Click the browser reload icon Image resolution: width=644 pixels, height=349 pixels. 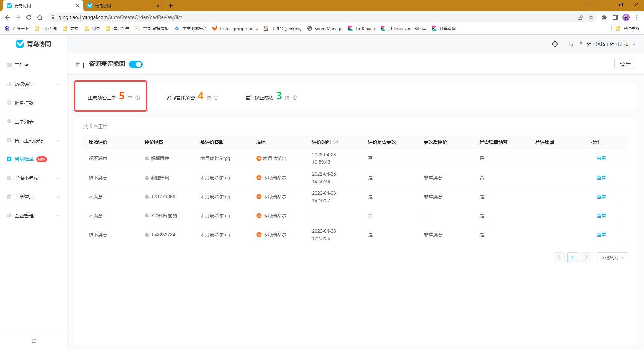[29, 17]
